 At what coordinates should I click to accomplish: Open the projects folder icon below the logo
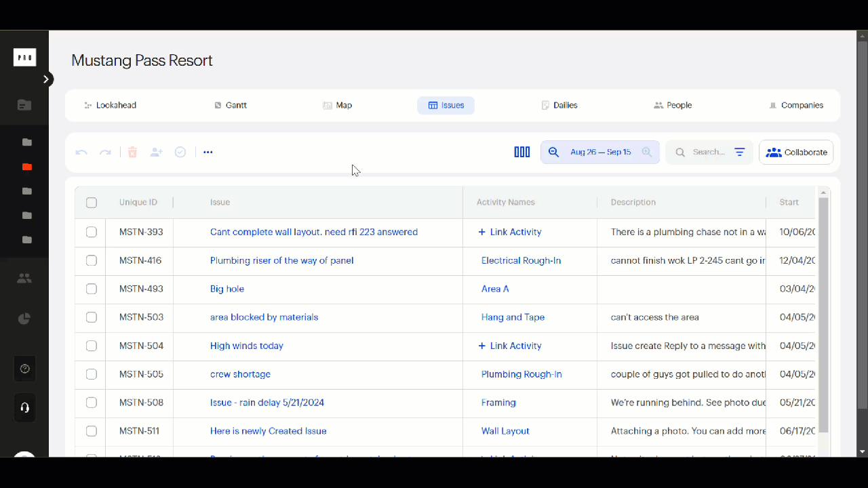[x=24, y=105]
